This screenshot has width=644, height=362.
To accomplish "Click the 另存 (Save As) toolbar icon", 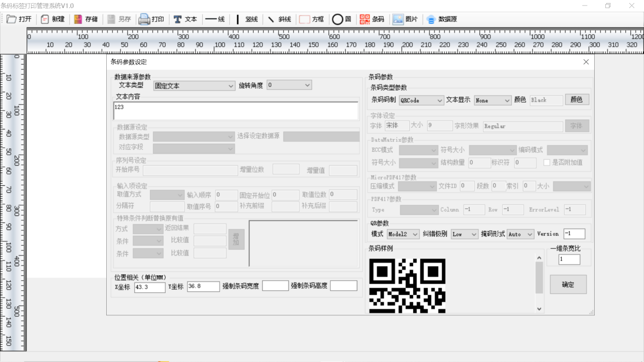I will pyautogui.click(x=119, y=19).
